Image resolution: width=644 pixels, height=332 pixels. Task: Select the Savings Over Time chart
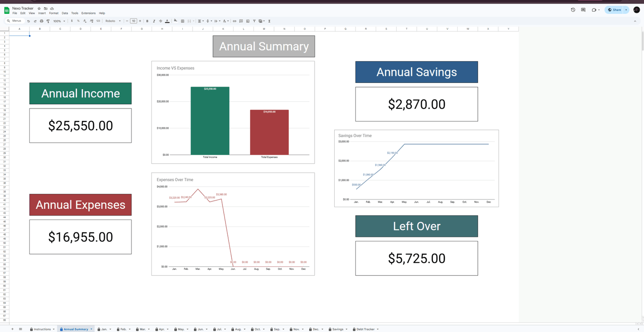pos(417,169)
